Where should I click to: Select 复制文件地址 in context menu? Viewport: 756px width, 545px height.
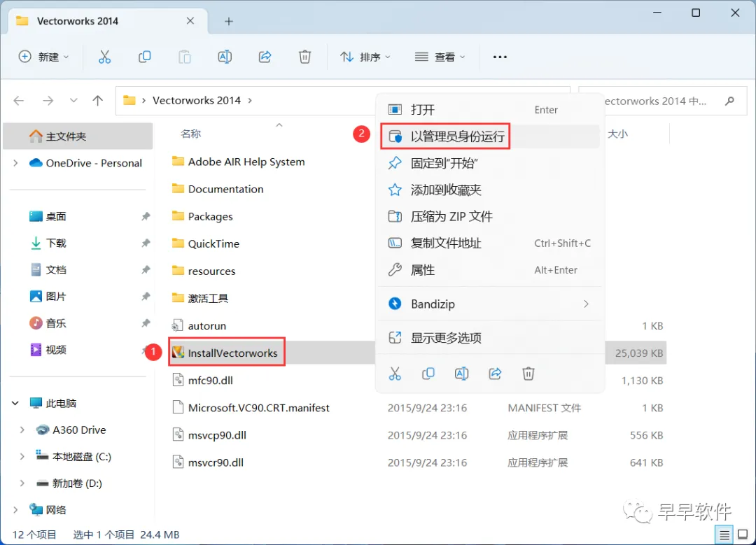490,243
